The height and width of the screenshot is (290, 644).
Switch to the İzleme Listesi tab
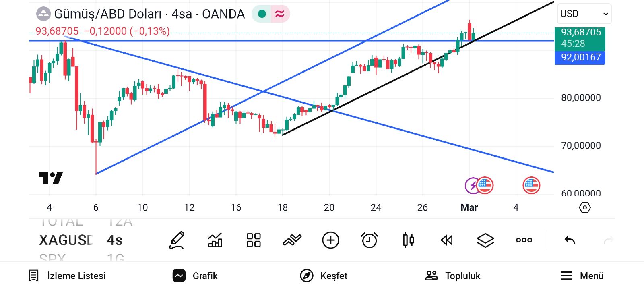click(x=67, y=276)
